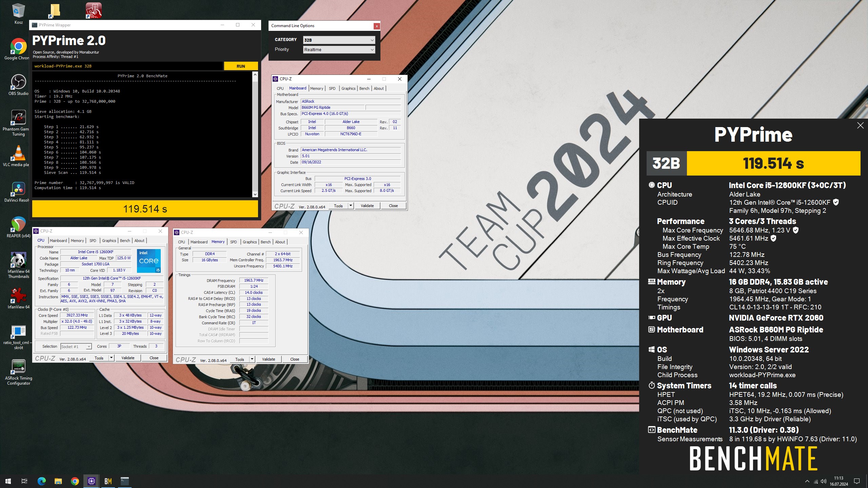
Task: Click the yellow 119.514 s result bar
Action: pos(145,209)
